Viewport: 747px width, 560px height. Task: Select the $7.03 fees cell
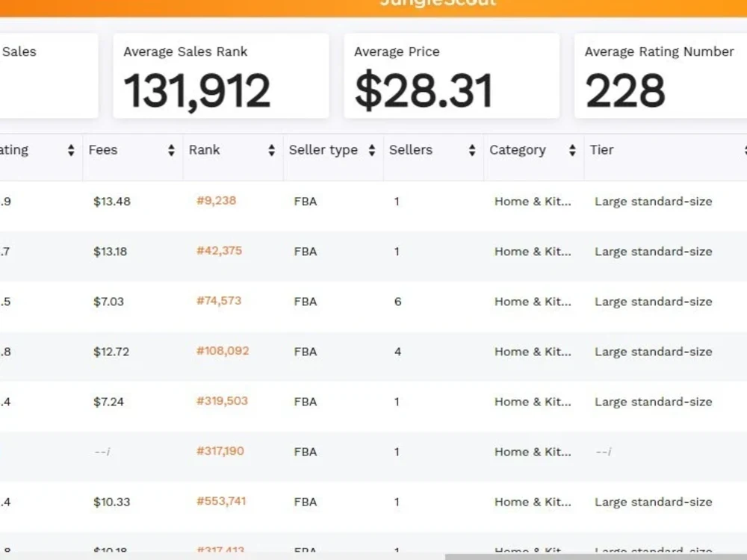tap(108, 302)
